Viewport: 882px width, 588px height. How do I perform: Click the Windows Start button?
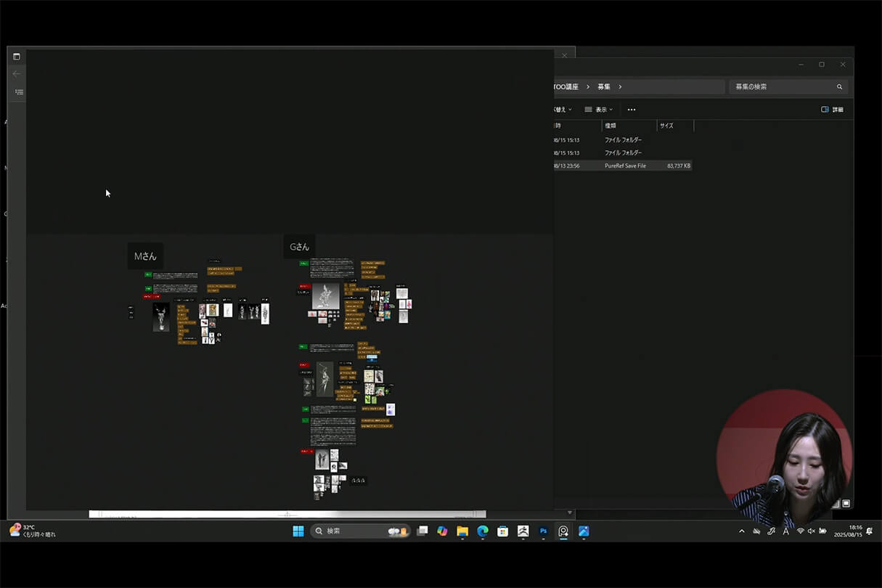[298, 531]
